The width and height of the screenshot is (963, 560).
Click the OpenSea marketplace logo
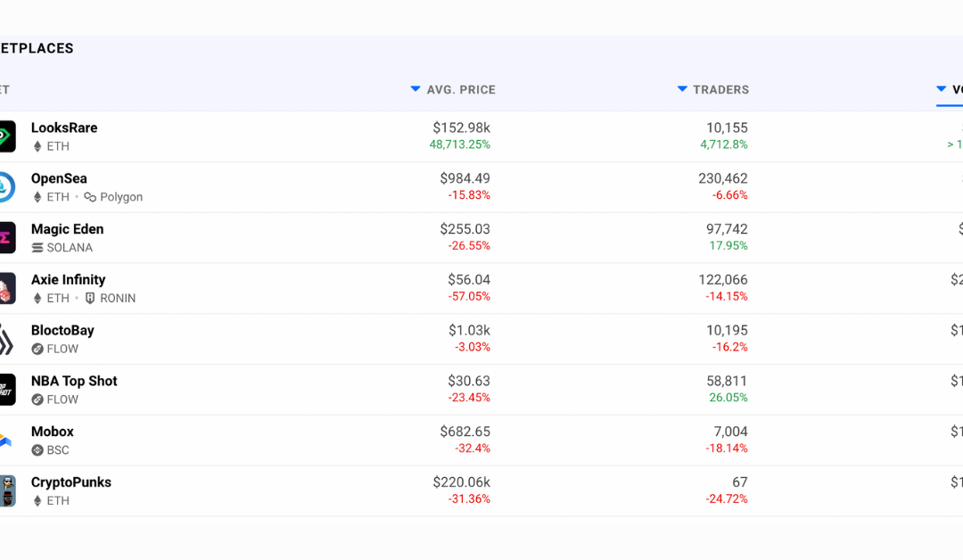(7, 187)
